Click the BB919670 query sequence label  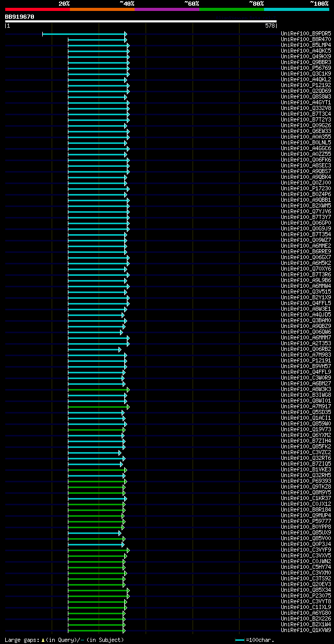[x=20, y=17]
